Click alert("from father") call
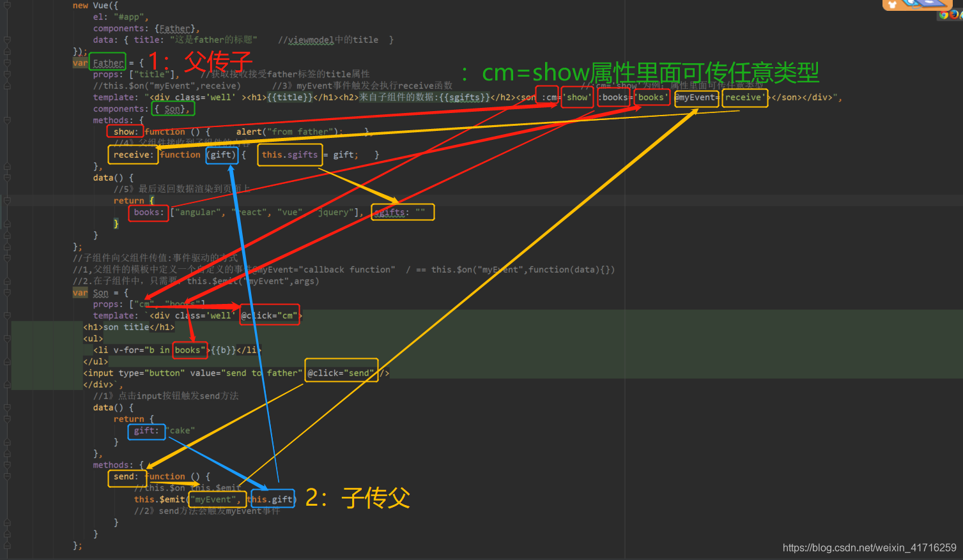 click(x=289, y=132)
